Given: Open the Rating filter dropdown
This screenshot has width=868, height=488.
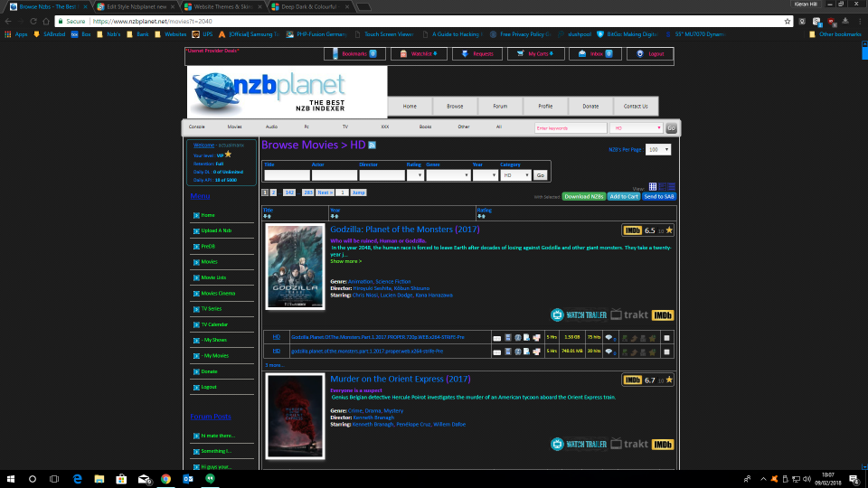Looking at the screenshot, I should 415,175.
